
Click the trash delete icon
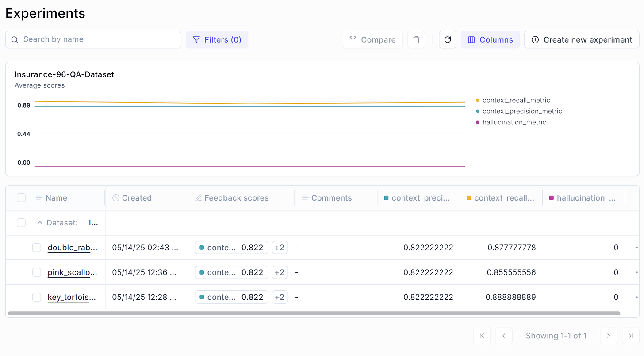pyautogui.click(x=416, y=40)
